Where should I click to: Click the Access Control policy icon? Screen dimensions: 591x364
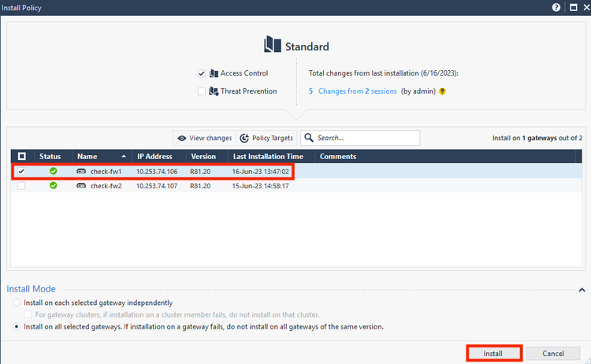[x=214, y=73]
